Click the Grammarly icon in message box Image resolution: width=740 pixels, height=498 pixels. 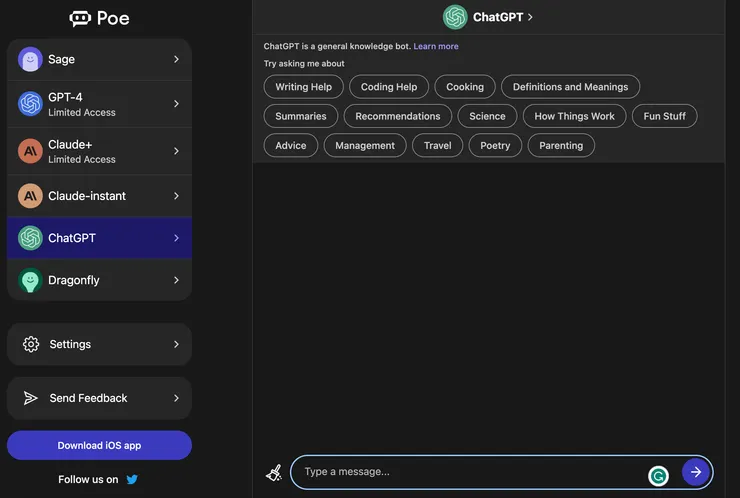pyautogui.click(x=658, y=476)
